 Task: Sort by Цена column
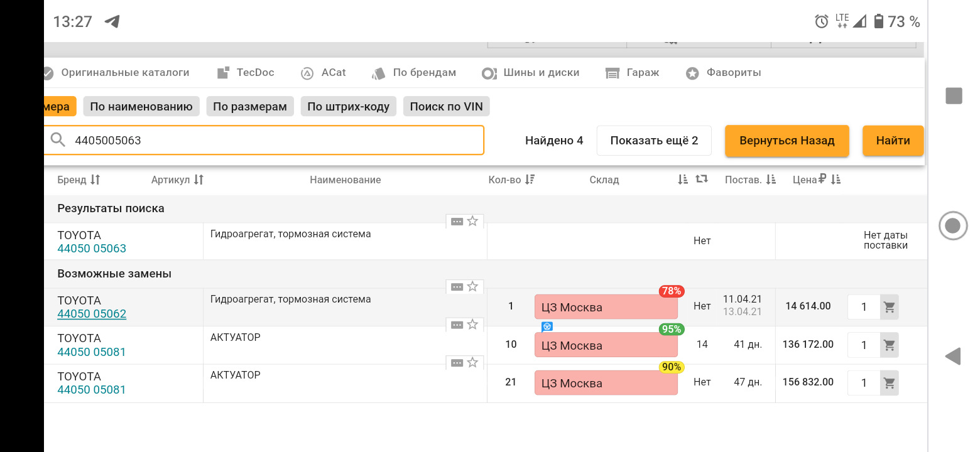click(817, 180)
